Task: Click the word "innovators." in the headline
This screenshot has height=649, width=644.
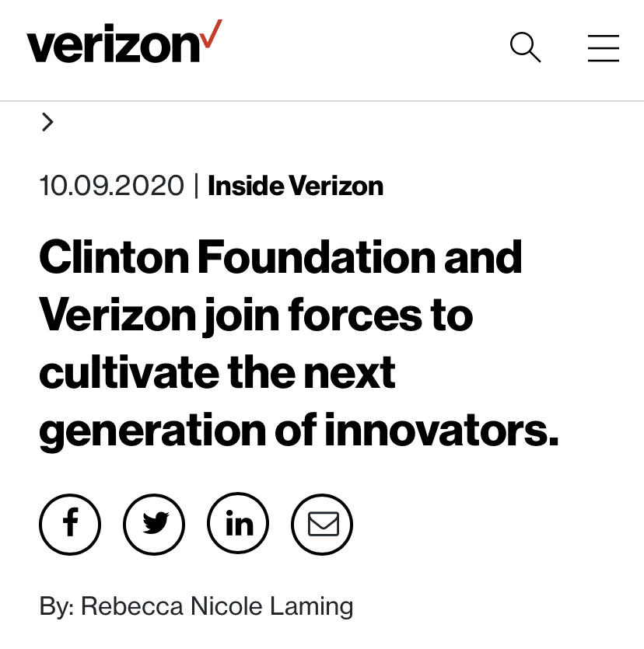Action: [441, 431]
